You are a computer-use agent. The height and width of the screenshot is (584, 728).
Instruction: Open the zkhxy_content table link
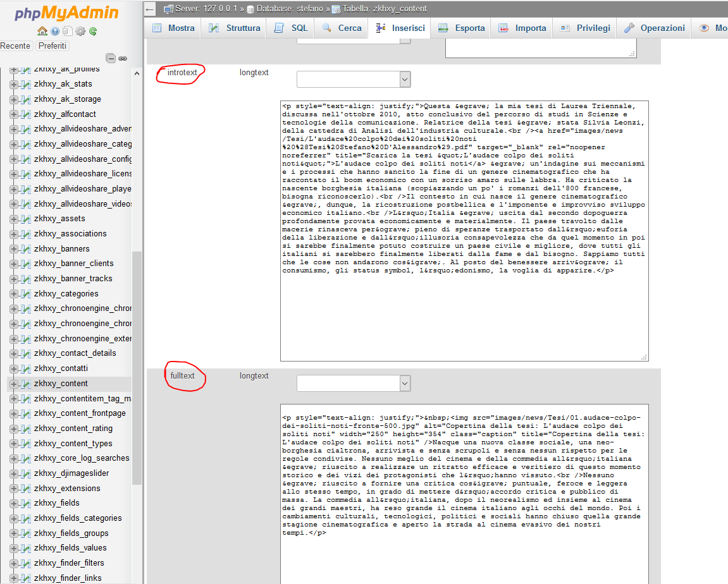(x=61, y=384)
